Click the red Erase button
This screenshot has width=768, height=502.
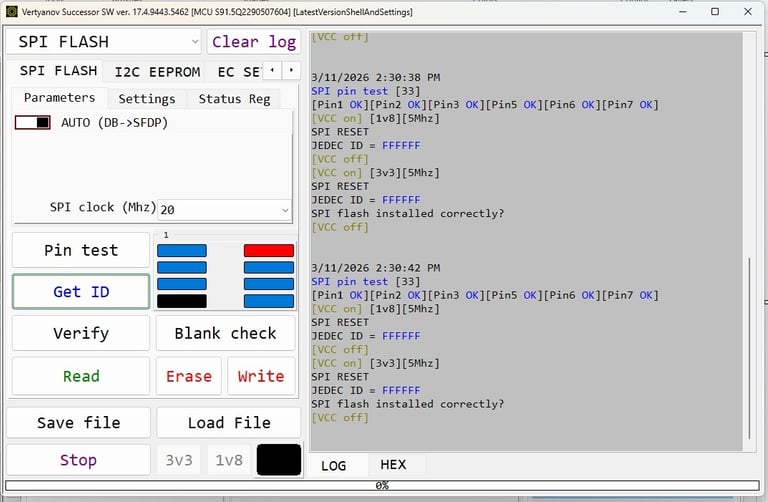pos(189,376)
